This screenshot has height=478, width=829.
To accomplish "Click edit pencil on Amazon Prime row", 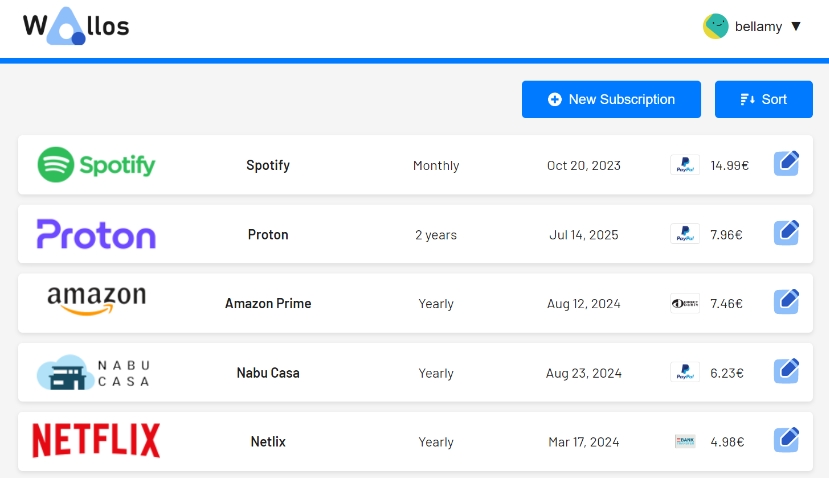I will tap(786, 302).
